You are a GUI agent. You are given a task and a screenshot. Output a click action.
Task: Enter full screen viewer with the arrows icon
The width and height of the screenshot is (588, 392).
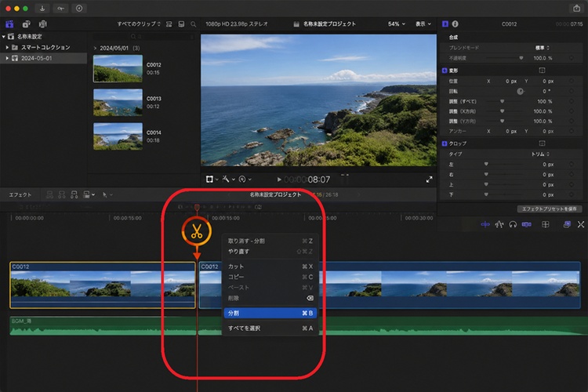[430, 180]
